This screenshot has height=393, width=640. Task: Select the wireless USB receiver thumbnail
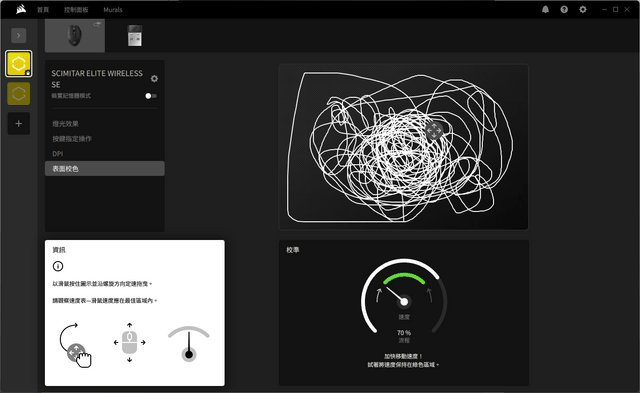pos(134,36)
